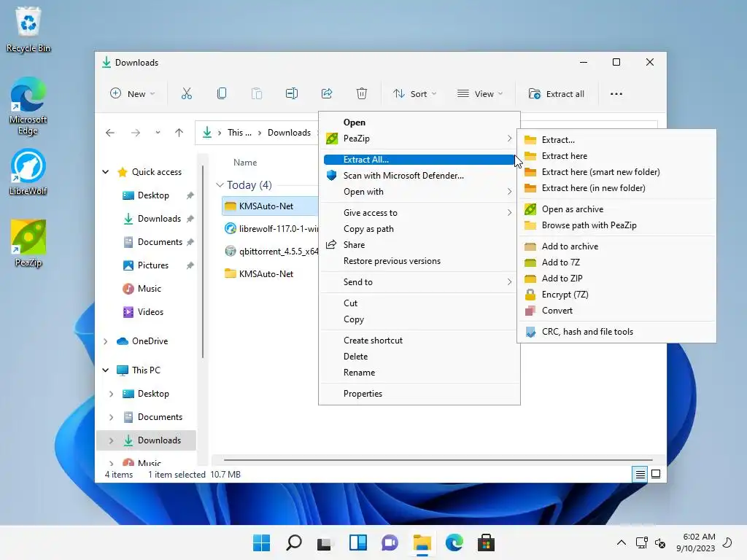Click the Share icon in Explorer toolbar
The image size is (747, 560).
(327, 94)
